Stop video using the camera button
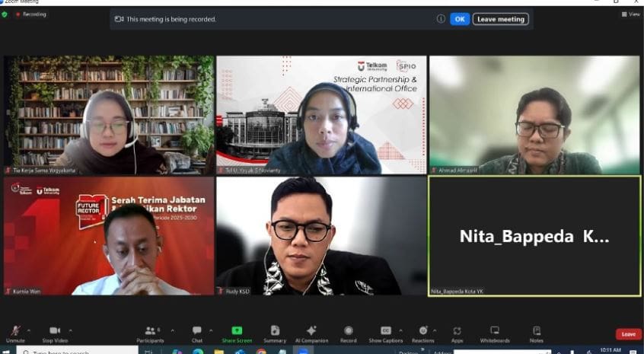The width and height of the screenshot is (644, 354). click(x=53, y=333)
